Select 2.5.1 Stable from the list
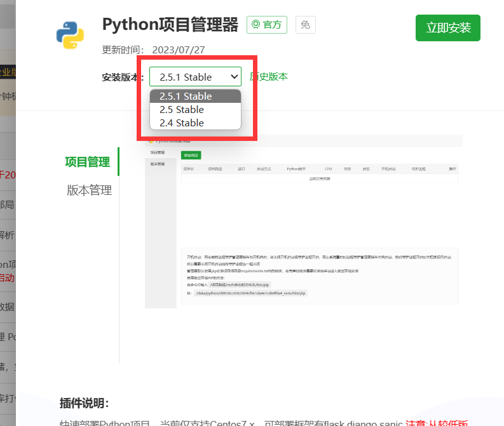Image resolution: width=504 pixels, height=426 pixels. [x=195, y=97]
